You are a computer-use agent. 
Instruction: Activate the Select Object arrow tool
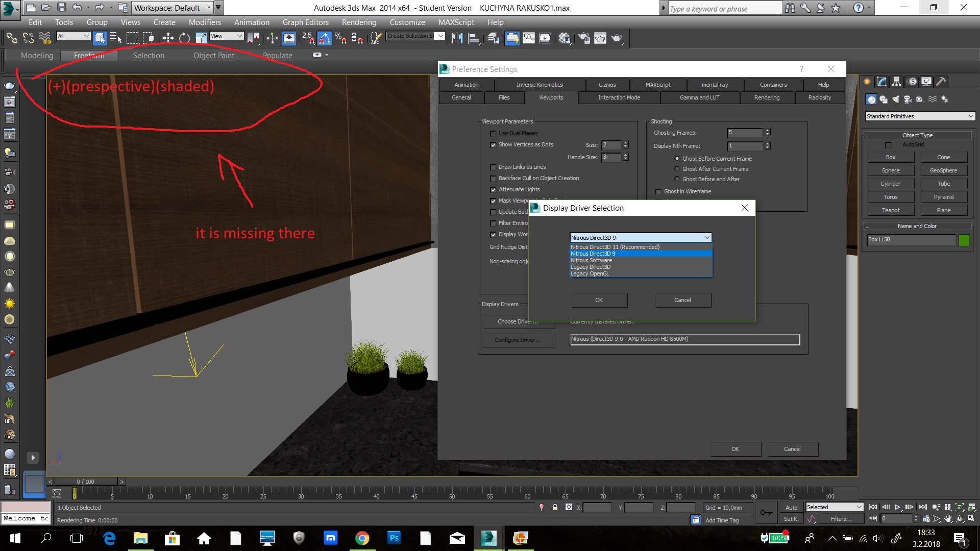tap(100, 38)
